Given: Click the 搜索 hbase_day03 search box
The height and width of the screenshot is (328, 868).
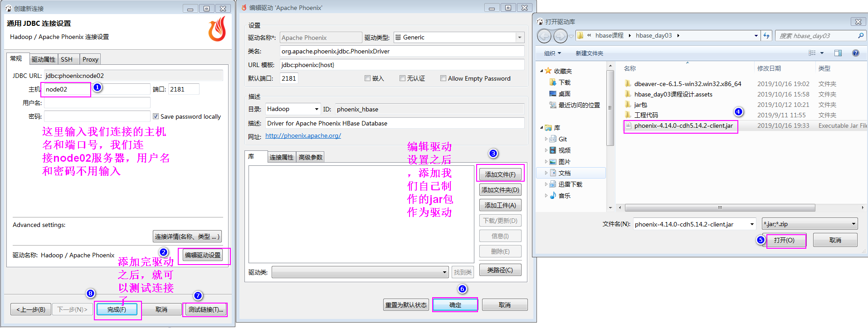Looking at the screenshot, I should [820, 35].
